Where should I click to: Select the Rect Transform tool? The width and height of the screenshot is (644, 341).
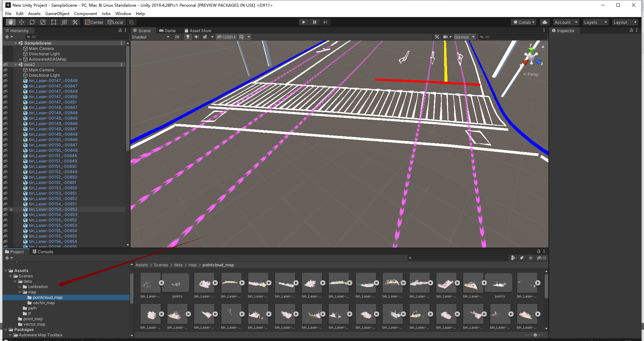(x=54, y=22)
